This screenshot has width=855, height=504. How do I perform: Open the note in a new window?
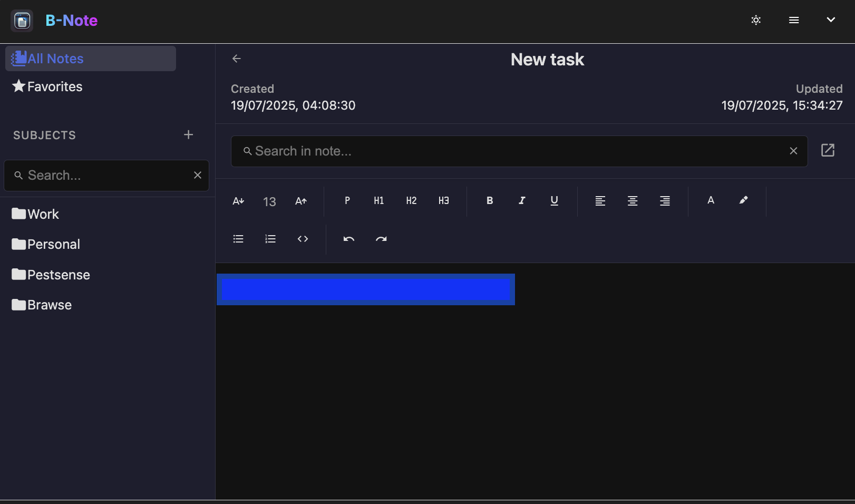coord(828,151)
